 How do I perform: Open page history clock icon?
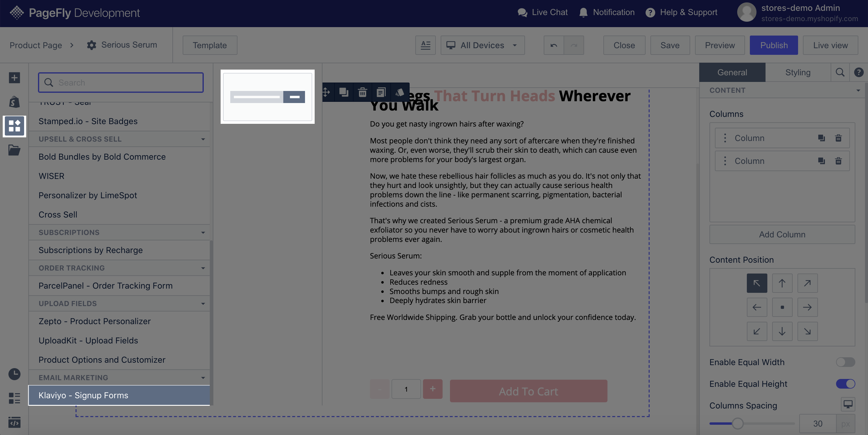tap(14, 374)
